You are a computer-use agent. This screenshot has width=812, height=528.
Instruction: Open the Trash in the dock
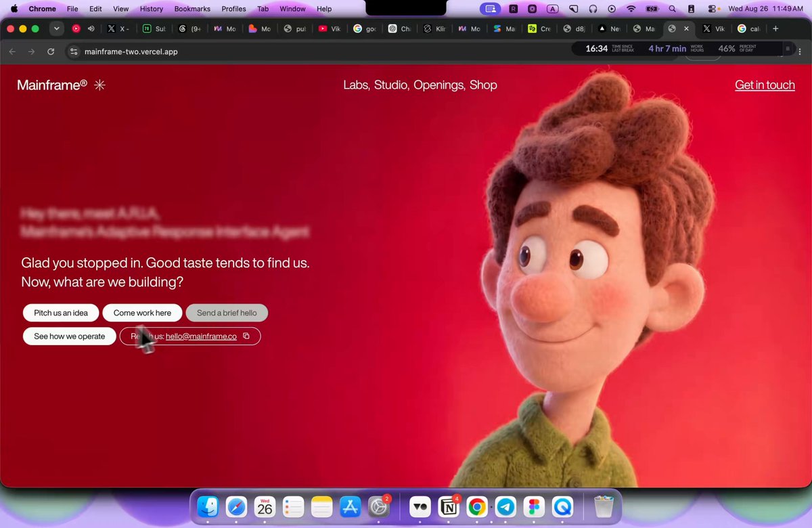pyautogui.click(x=604, y=506)
